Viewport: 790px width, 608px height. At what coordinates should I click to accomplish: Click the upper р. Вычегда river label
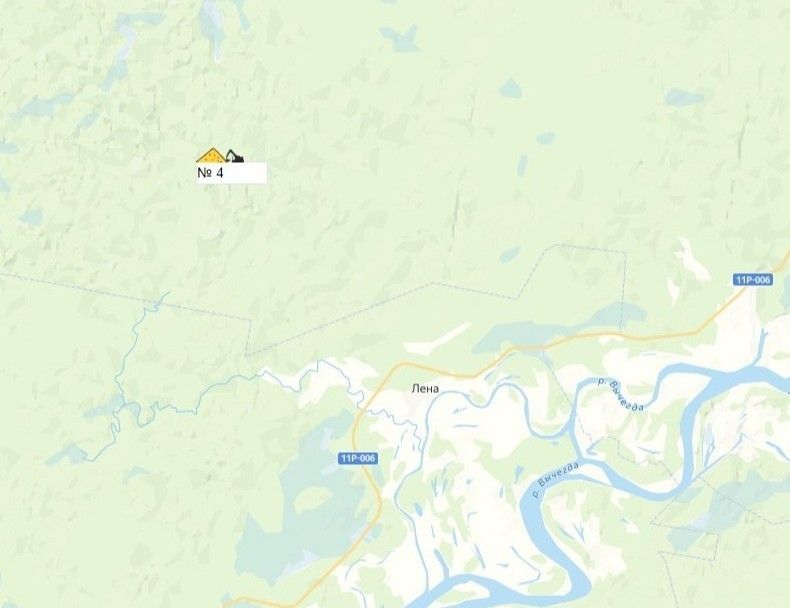pos(621,394)
